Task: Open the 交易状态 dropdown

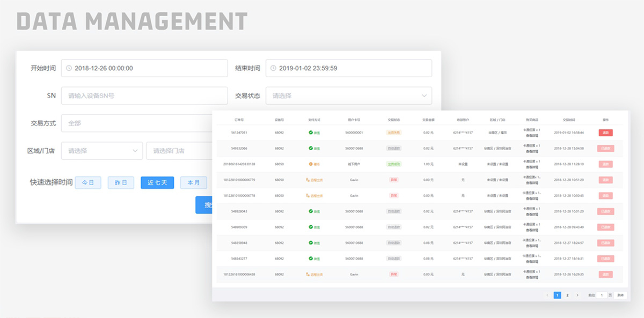Action: point(348,95)
